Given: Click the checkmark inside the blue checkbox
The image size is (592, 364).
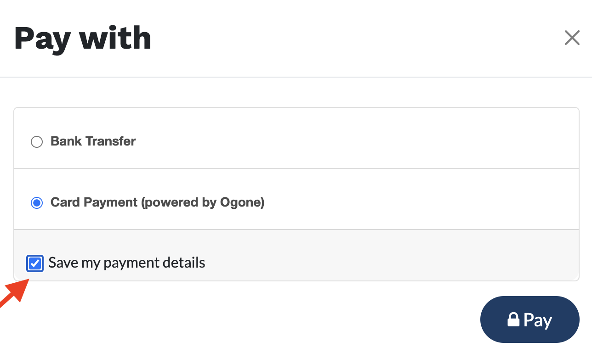Looking at the screenshot, I should click(x=35, y=263).
